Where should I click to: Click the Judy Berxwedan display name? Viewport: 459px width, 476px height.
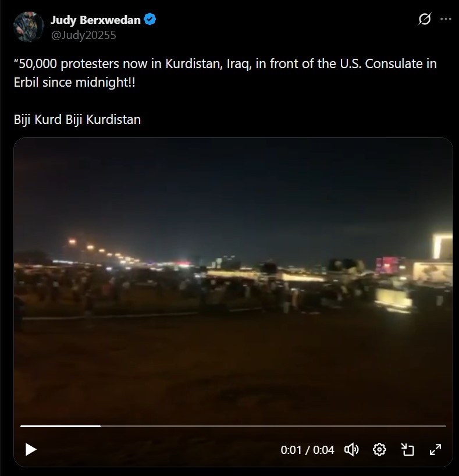95,20
